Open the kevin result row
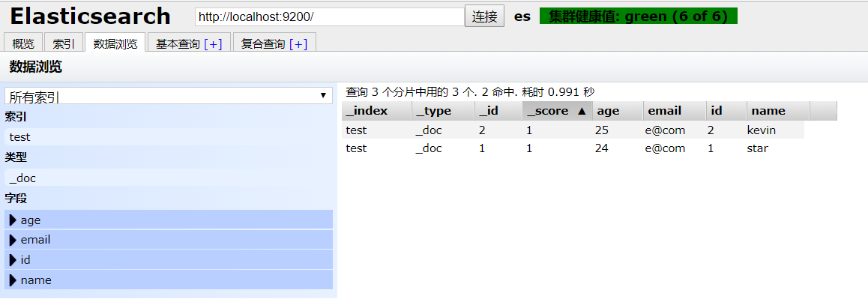Viewport: 868px width, 302px height. pyautogui.click(x=573, y=130)
